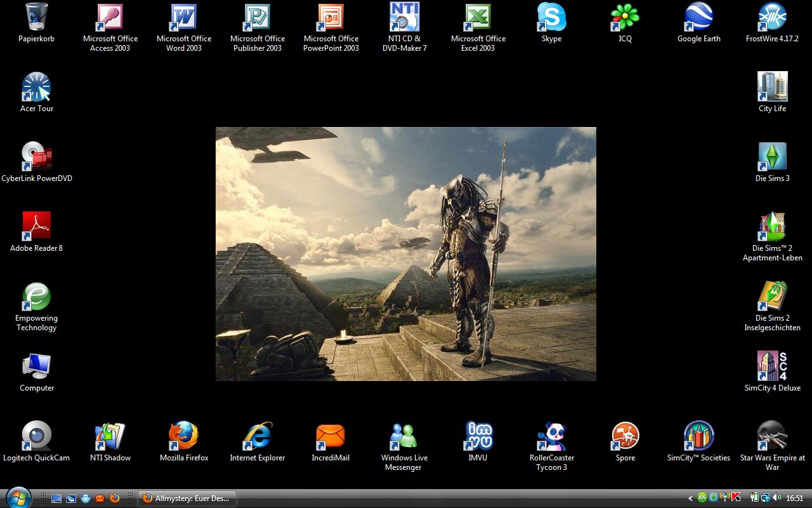The width and height of the screenshot is (812, 508).
Task: Select the Microsoft Office Publisher 2003 shortcut
Action: click(x=258, y=27)
